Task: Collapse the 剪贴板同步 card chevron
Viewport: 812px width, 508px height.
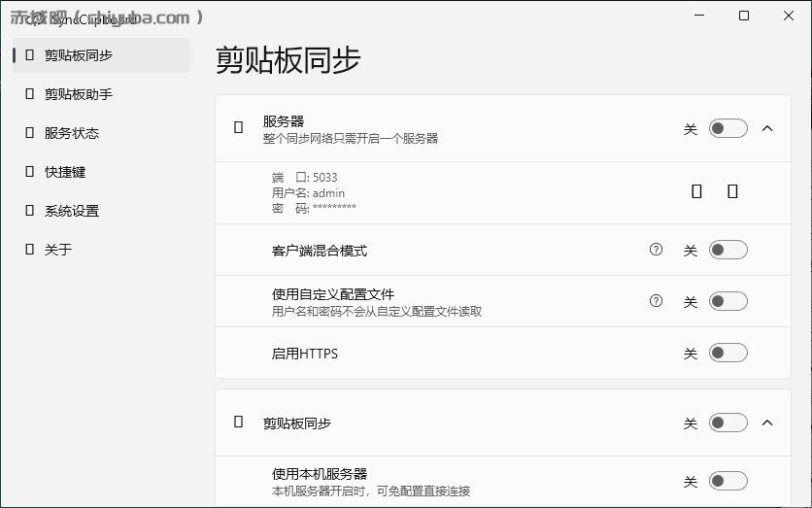Action: click(x=767, y=423)
